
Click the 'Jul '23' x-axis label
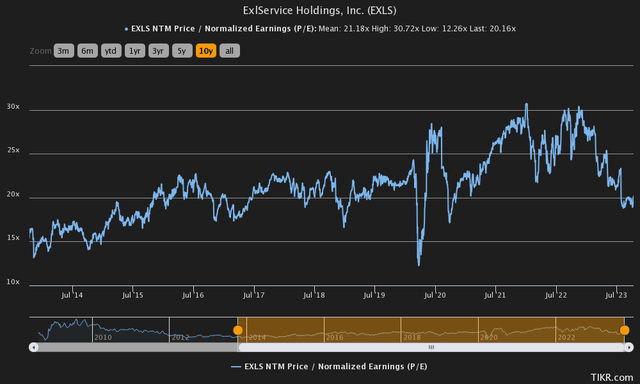click(616, 295)
